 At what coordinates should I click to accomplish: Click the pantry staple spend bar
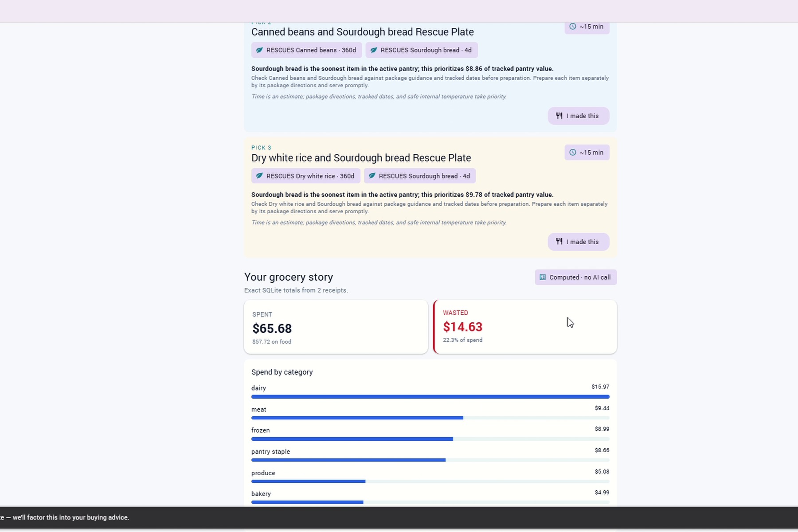430,460
